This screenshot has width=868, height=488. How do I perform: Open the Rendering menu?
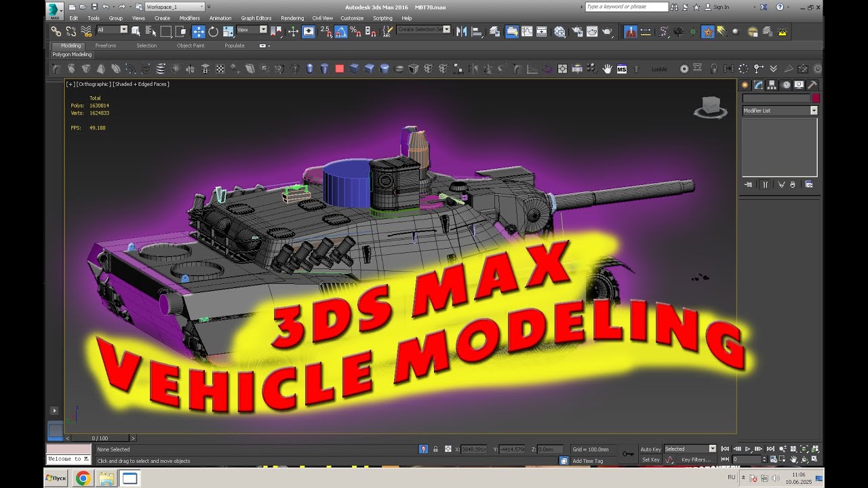coord(292,18)
